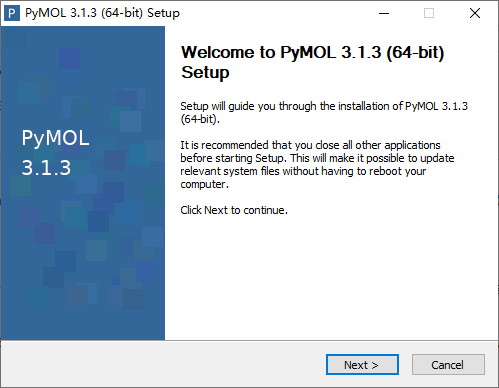This screenshot has height=388, width=499.
Task: Click the "Welcome to PyMOL 3.1.3 (64-bit)" heading line
Action: [312, 53]
